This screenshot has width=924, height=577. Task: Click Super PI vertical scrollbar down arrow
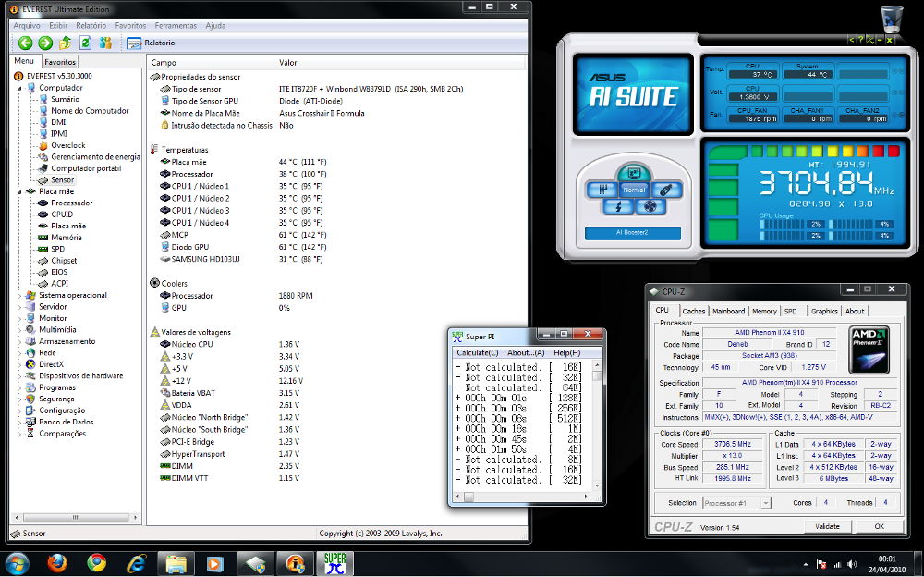[x=597, y=485]
